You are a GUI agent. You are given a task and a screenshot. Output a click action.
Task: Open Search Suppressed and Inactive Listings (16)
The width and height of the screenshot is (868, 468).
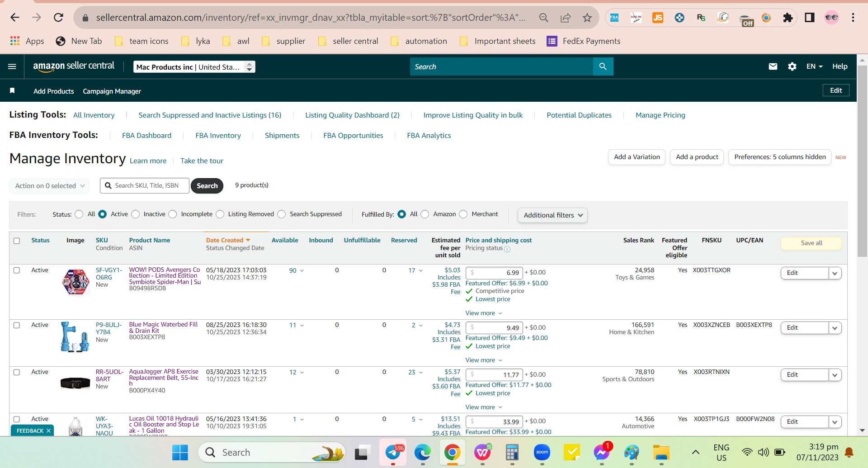210,115
